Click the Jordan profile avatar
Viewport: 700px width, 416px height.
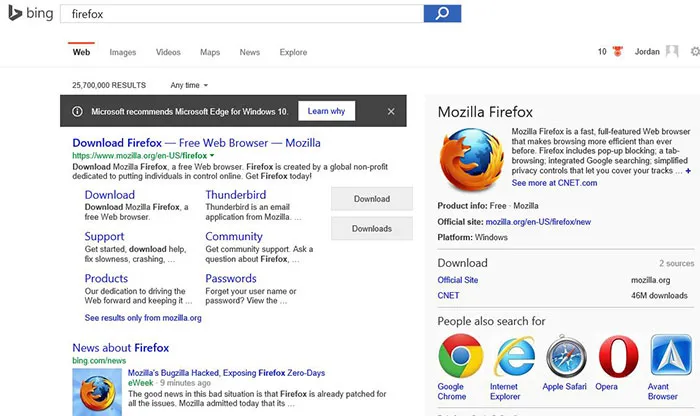(674, 52)
